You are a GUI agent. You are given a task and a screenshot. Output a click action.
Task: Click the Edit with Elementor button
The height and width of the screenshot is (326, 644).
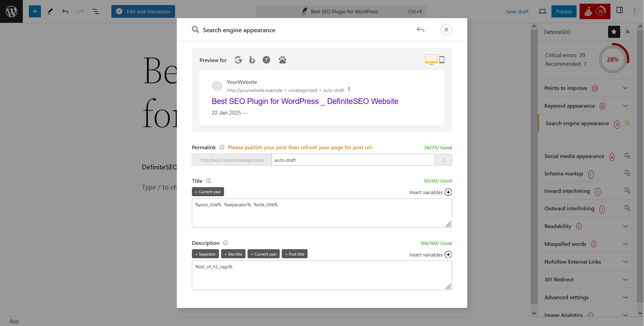pos(143,11)
